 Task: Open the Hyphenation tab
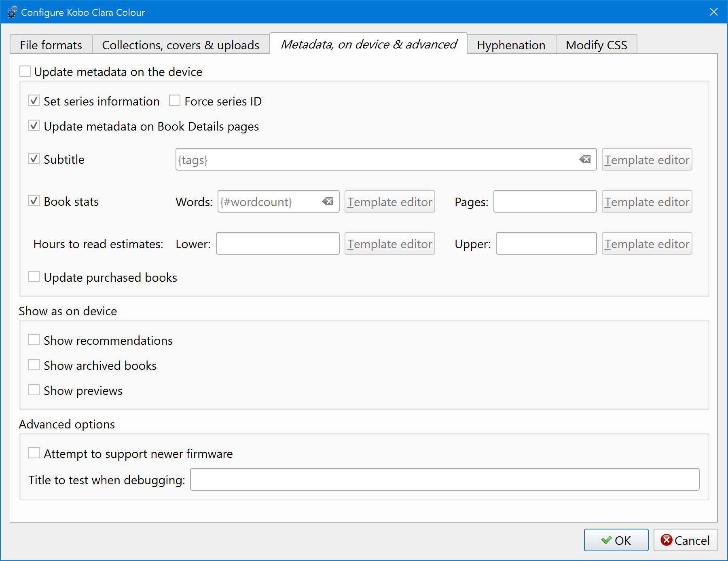pos(511,44)
